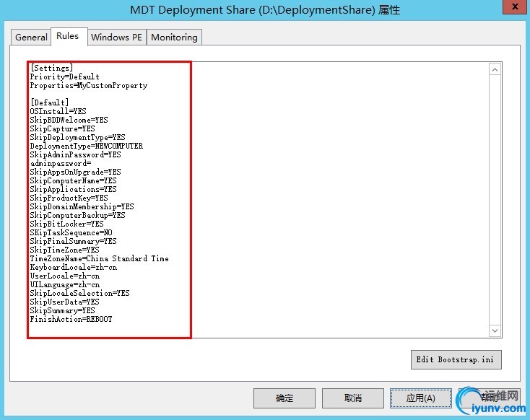Viewport: 530px width, 420px height.
Task: Confirm with the 确定 button
Action: (284, 398)
